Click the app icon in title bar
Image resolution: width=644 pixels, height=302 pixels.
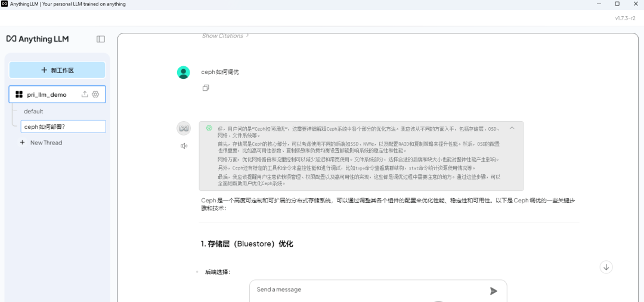pyautogui.click(x=5, y=4)
